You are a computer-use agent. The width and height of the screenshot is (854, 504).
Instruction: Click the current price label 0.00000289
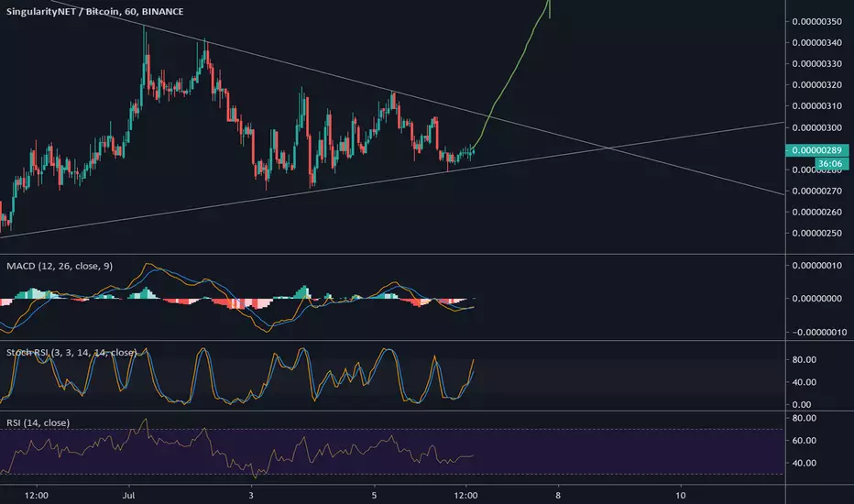pyautogui.click(x=817, y=150)
